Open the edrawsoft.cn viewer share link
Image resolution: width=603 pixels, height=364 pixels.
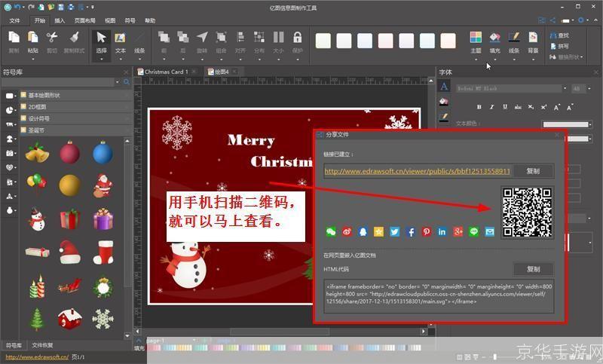pos(418,171)
